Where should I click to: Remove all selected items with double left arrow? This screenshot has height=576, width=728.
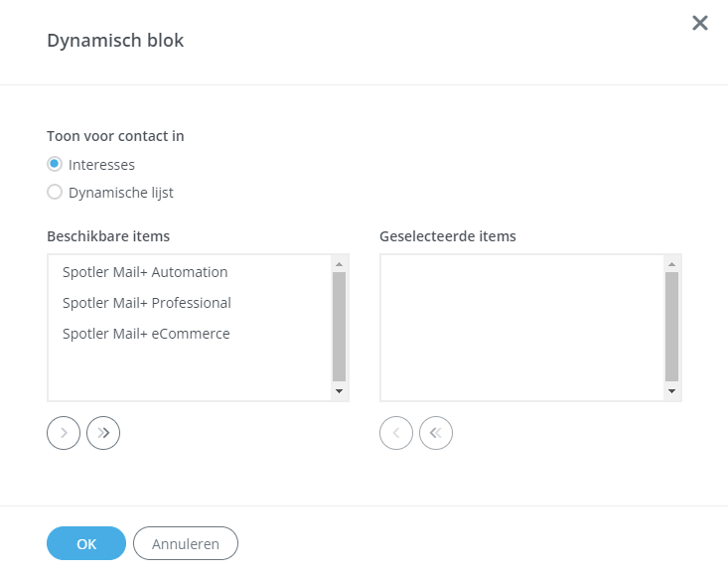[436, 433]
